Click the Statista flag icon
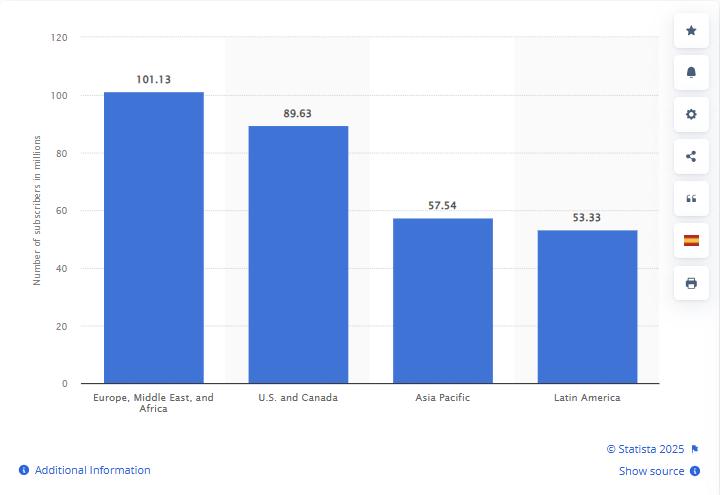Viewport: 720px width, 495px height. pyautogui.click(x=695, y=449)
